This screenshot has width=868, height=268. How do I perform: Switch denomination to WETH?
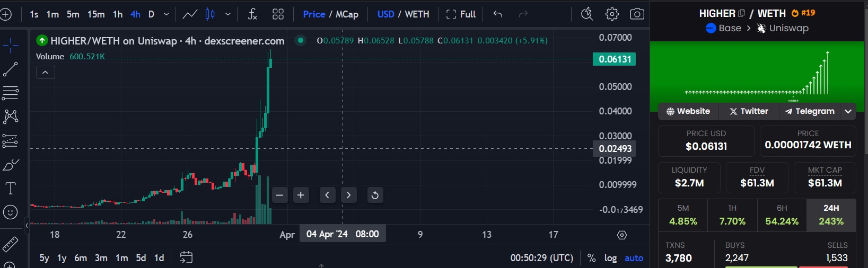click(x=417, y=14)
